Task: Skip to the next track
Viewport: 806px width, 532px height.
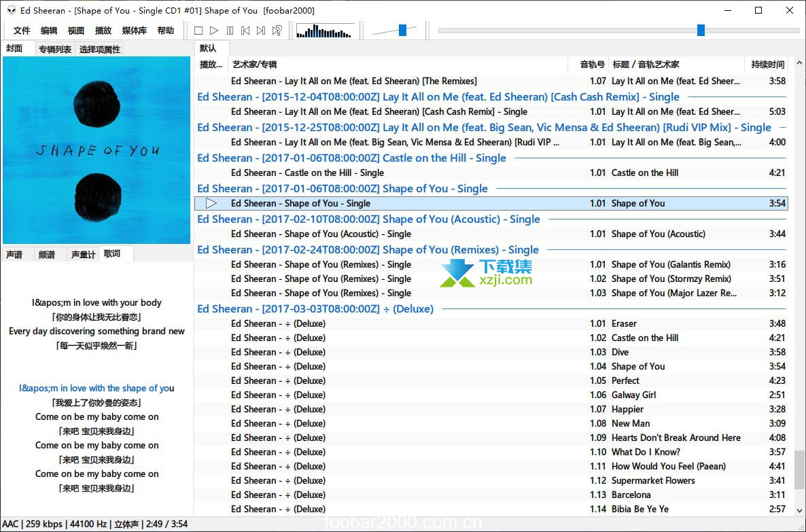Action: 261,31
